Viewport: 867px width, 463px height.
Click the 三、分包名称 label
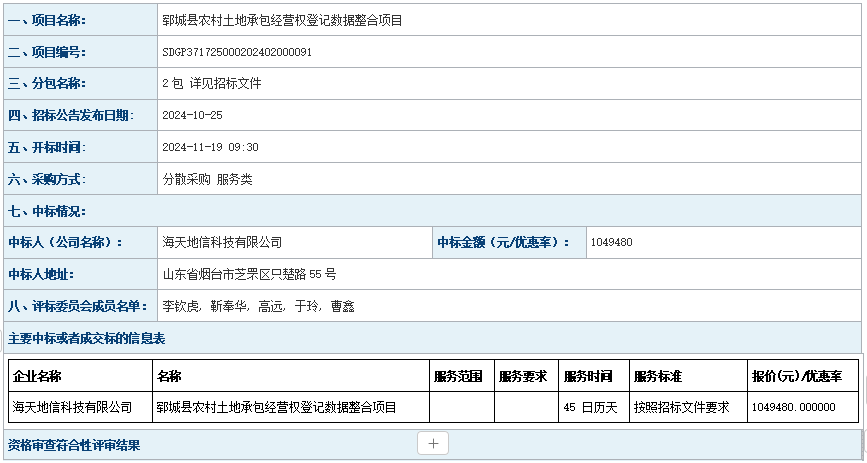tap(47, 84)
